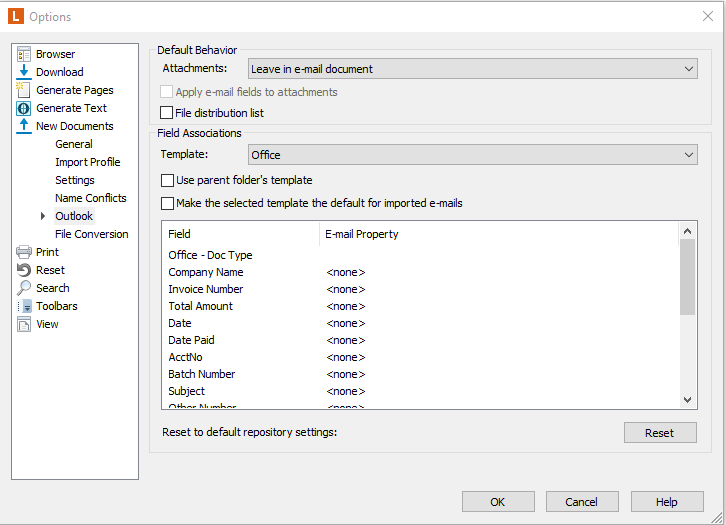Image resolution: width=726 pixels, height=525 pixels.
Task: Click the New Documents upload icon
Action: click(x=24, y=126)
